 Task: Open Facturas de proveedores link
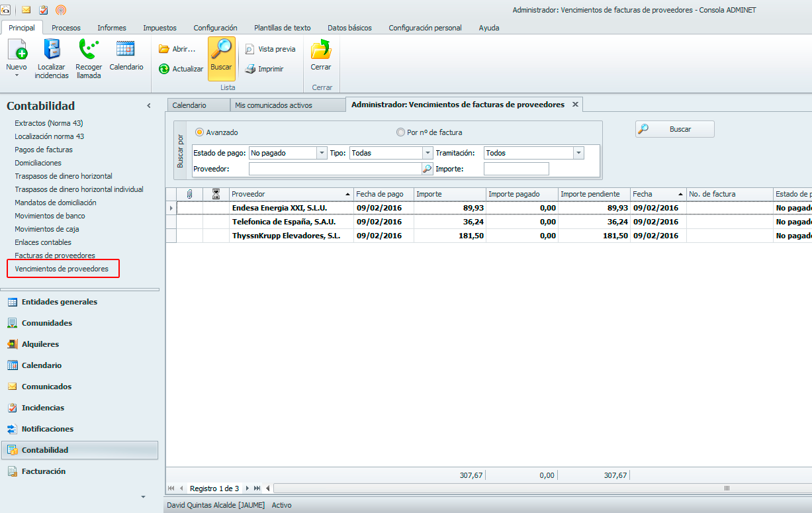(55, 256)
